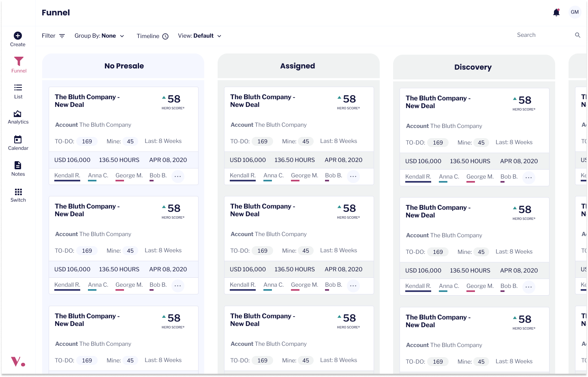Select the No Presale column header
Screen dimensions: 588x377
pyautogui.click(x=123, y=66)
